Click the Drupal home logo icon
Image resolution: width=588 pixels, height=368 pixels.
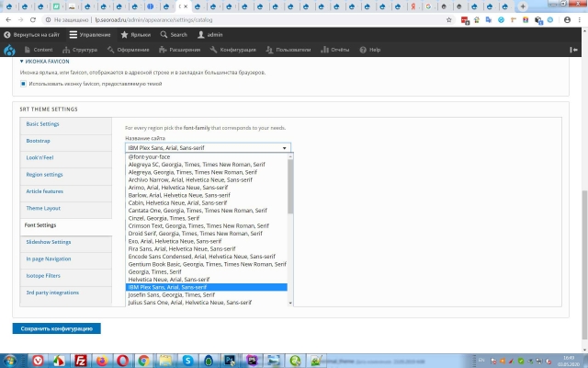click(x=9, y=50)
